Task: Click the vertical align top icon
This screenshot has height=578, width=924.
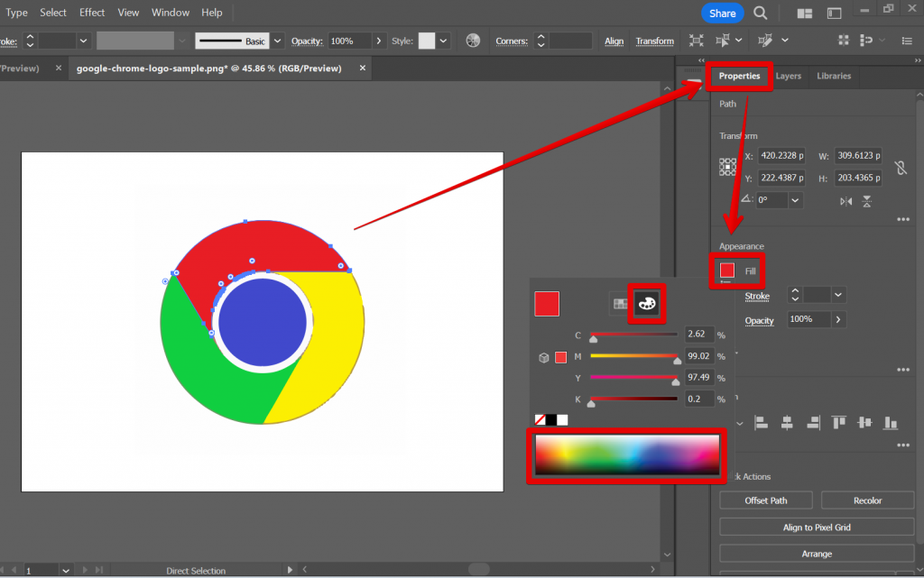Action: point(840,423)
